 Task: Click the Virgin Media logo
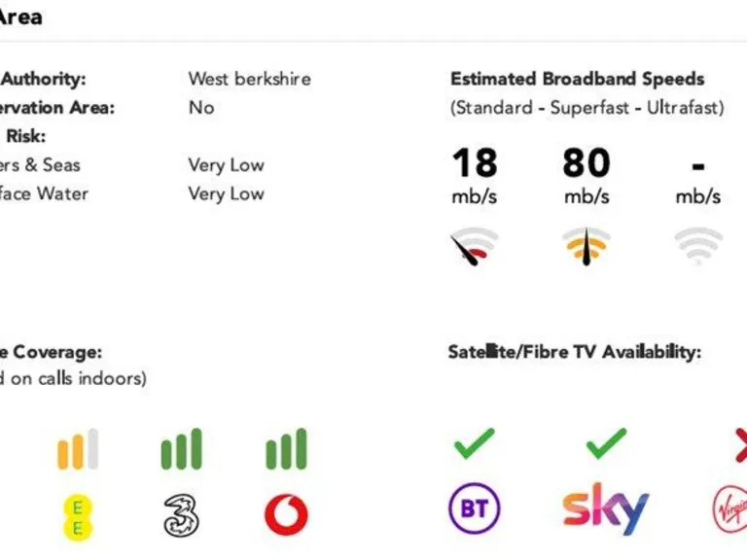(729, 509)
